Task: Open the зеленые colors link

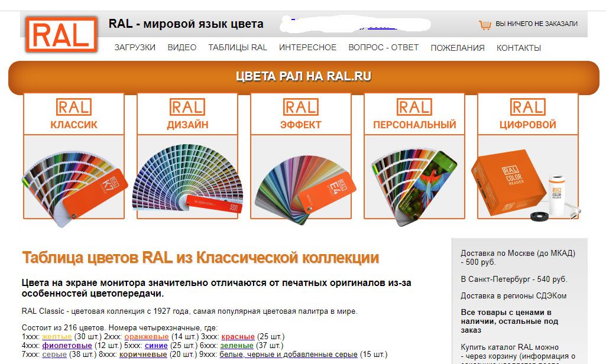Action: tap(237, 346)
